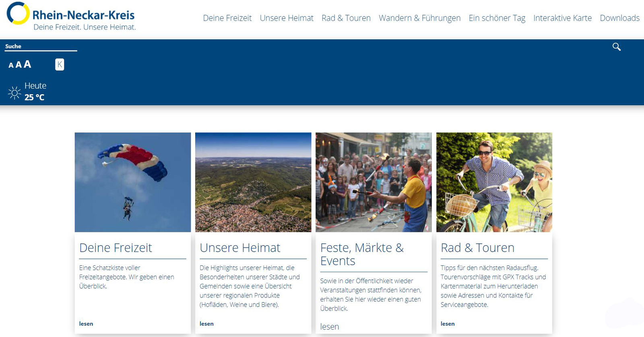Open the Deine Freizeit menu

click(227, 18)
